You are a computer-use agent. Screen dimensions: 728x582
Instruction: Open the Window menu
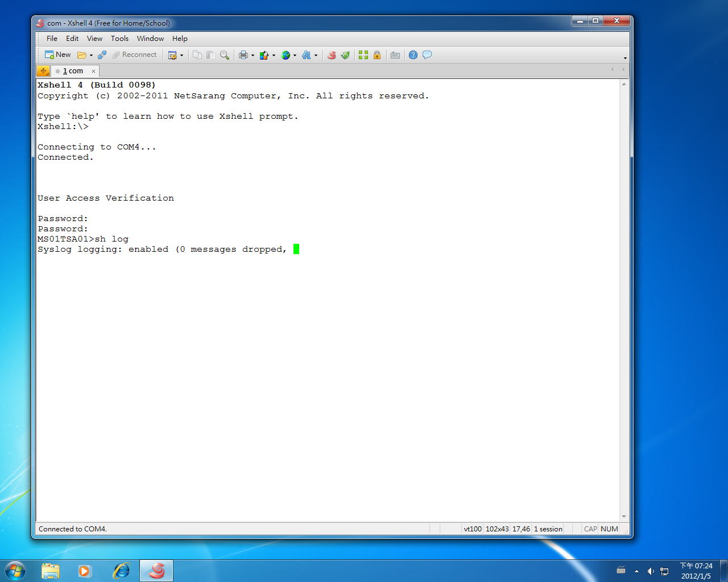coord(150,39)
